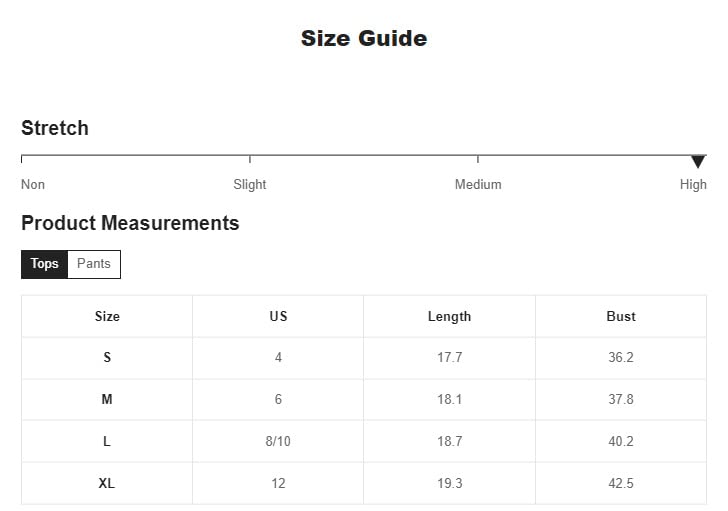This screenshot has width=728, height=511.
Task: Select the XL size row label
Action: point(107,483)
